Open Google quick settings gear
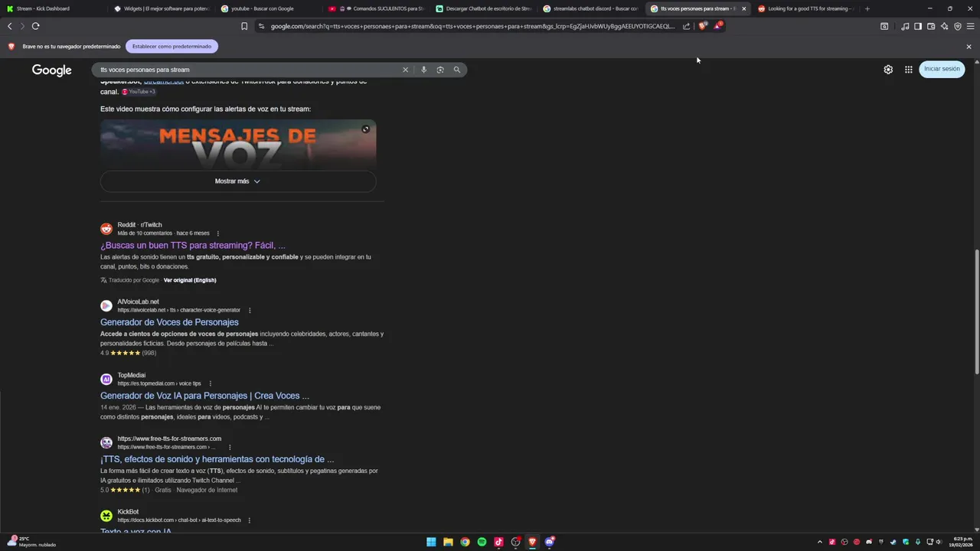Screen dimensions: 980x551 click(x=888, y=70)
